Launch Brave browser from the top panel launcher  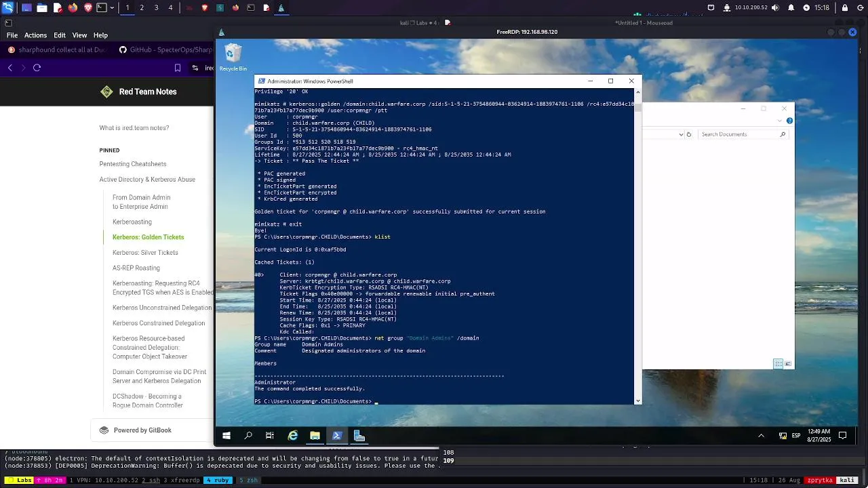[88, 7]
